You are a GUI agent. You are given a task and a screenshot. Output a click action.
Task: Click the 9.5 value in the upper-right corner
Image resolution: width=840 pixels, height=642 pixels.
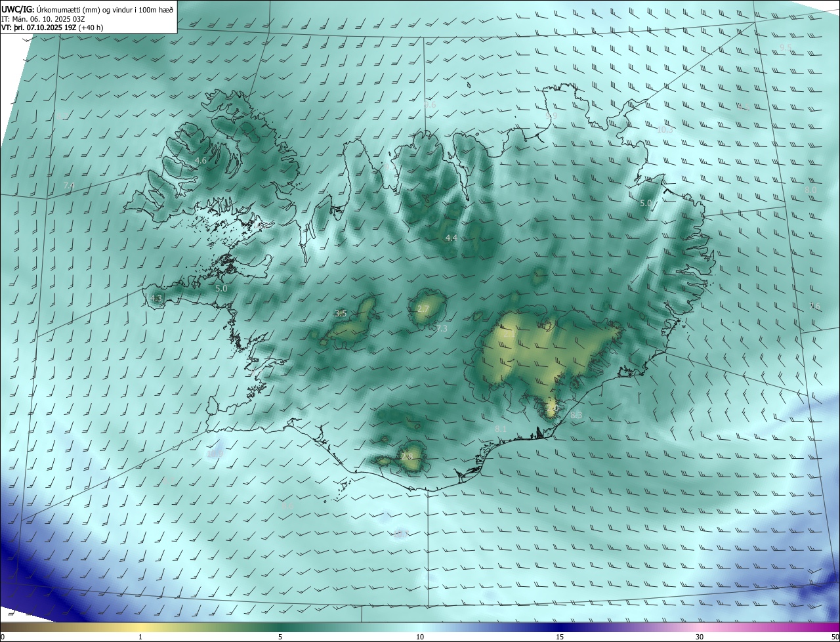pos(786,47)
